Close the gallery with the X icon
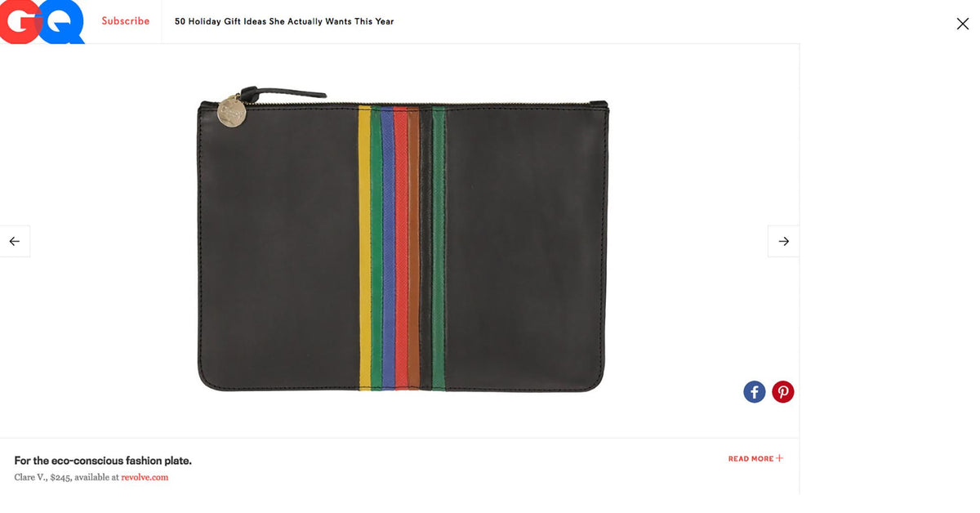The width and height of the screenshot is (980, 513). 963,24
